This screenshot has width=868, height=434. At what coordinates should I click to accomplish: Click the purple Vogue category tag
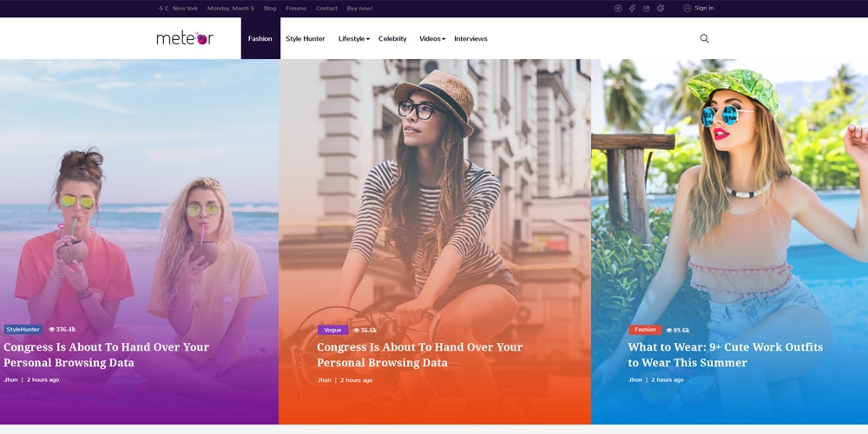pyautogui.click(x=332, y=330)
